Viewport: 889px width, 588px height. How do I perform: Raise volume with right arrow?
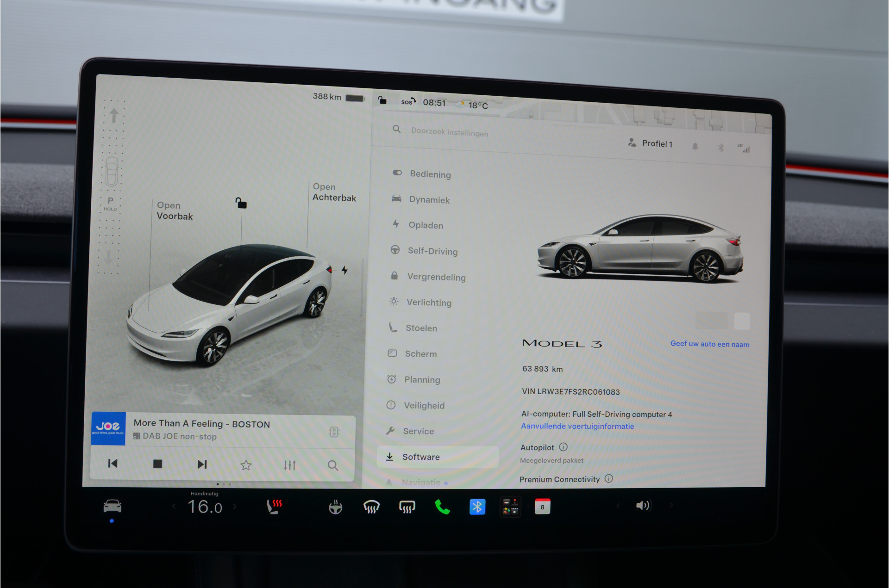671,505
